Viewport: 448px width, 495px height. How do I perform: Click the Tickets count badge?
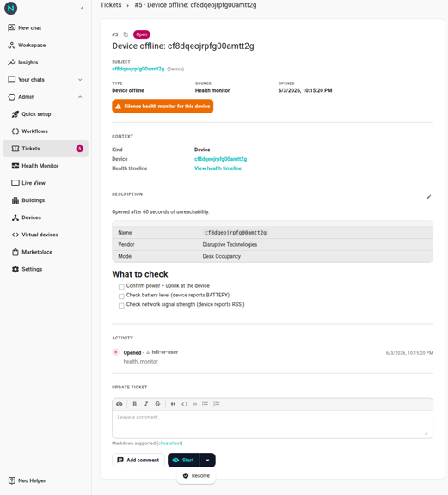[x=80, y=149]
